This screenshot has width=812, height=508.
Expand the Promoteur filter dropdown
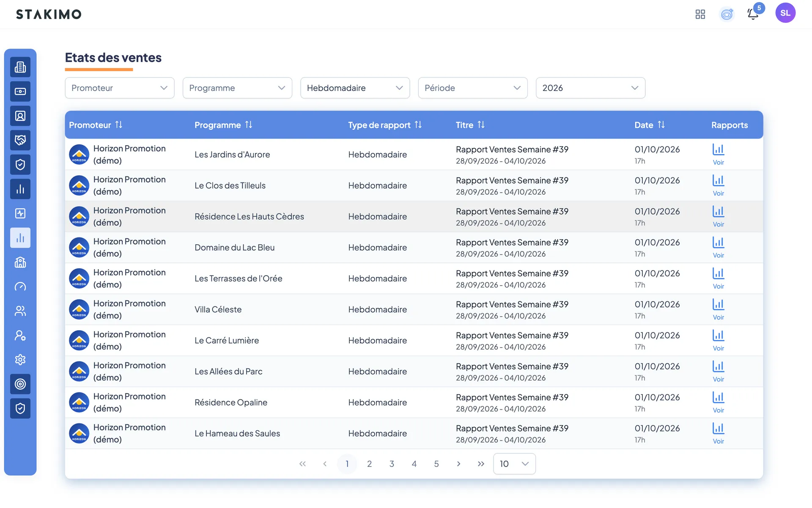(120, 88)
